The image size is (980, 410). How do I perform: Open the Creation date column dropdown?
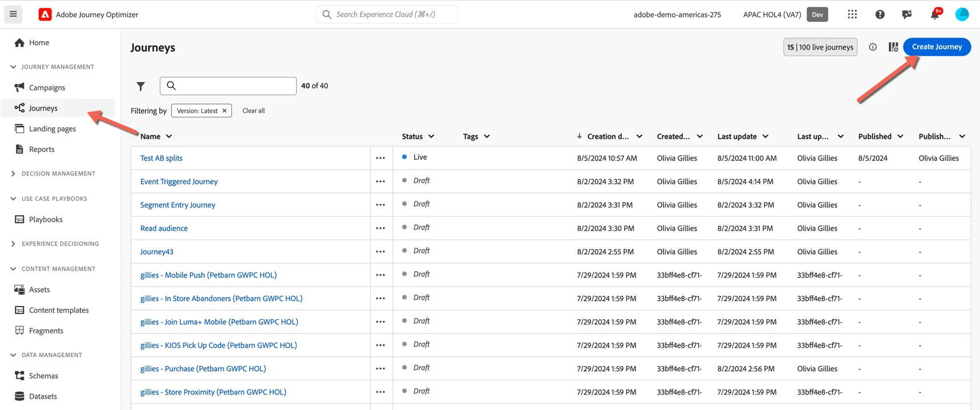click(x=639, y=136)
